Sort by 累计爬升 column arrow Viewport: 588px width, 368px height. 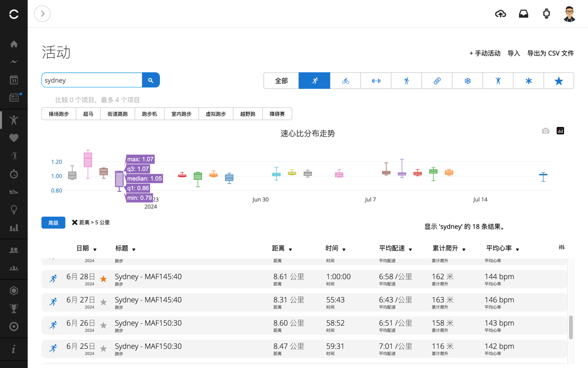[x=464, y=249]
